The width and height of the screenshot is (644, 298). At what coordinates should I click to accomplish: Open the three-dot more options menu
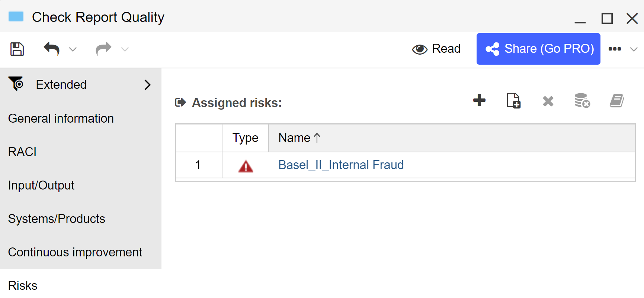coord(615,49)
